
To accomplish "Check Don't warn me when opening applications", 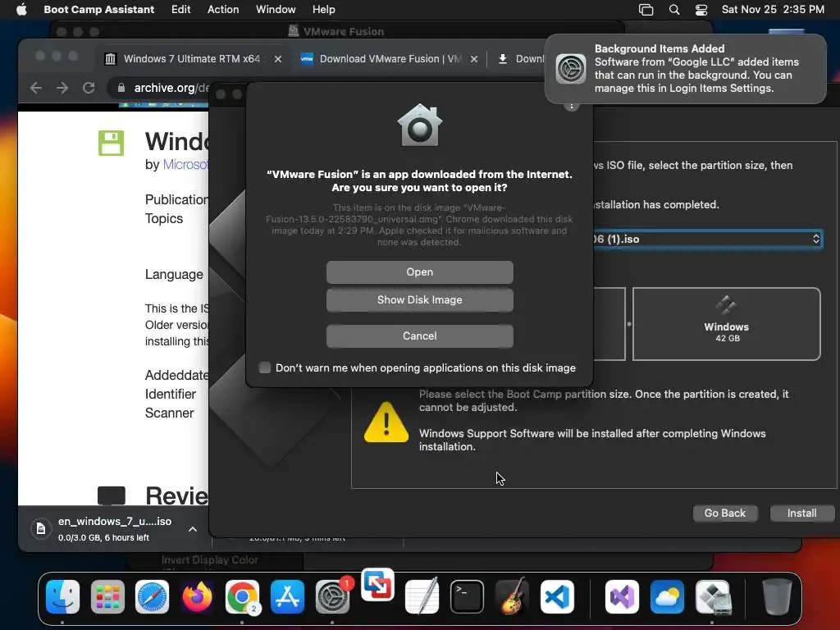I will [x=265, y=367].
